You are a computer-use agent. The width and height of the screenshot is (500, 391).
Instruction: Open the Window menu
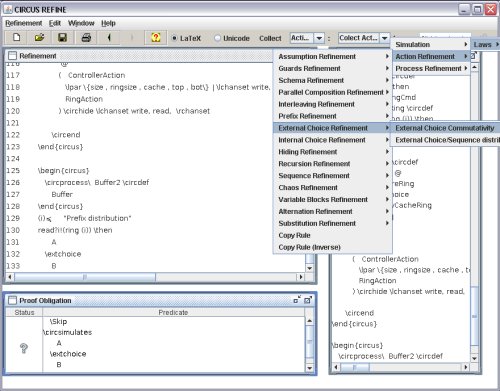point(81,23)
